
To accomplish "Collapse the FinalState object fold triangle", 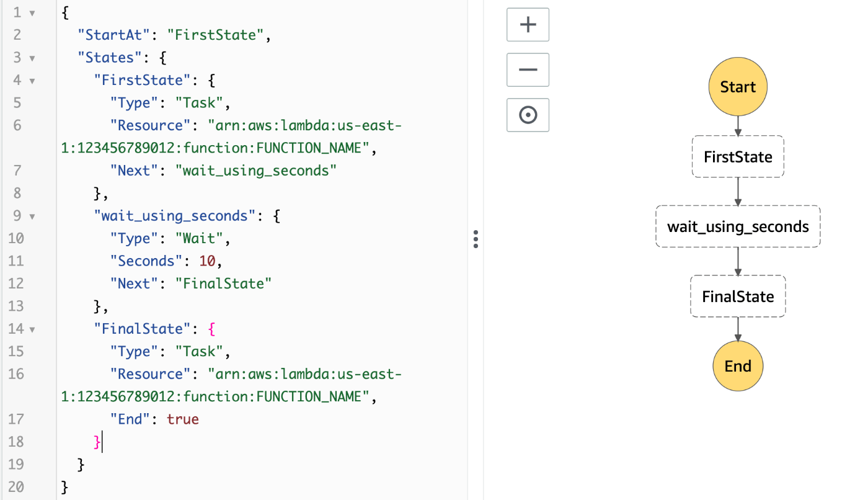I will [32, 328].
